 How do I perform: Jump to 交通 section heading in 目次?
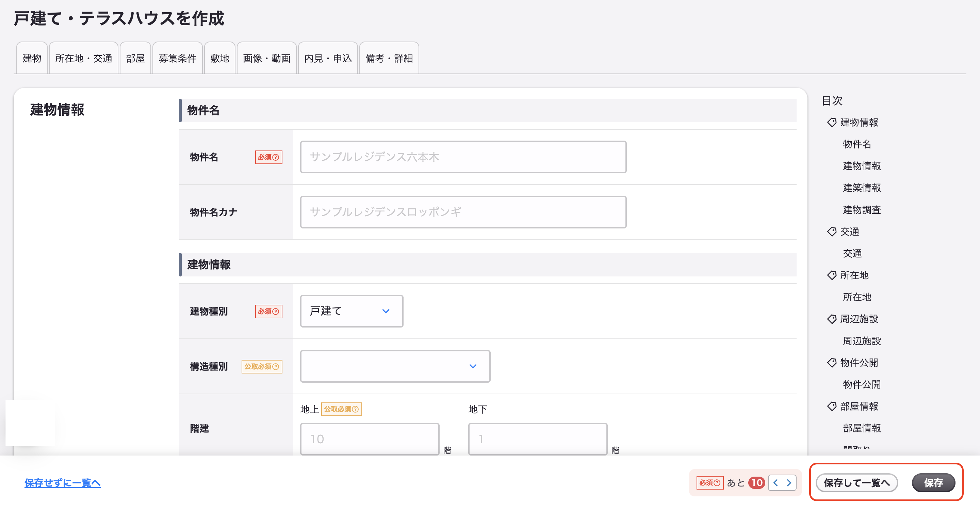tap(850, 232)
